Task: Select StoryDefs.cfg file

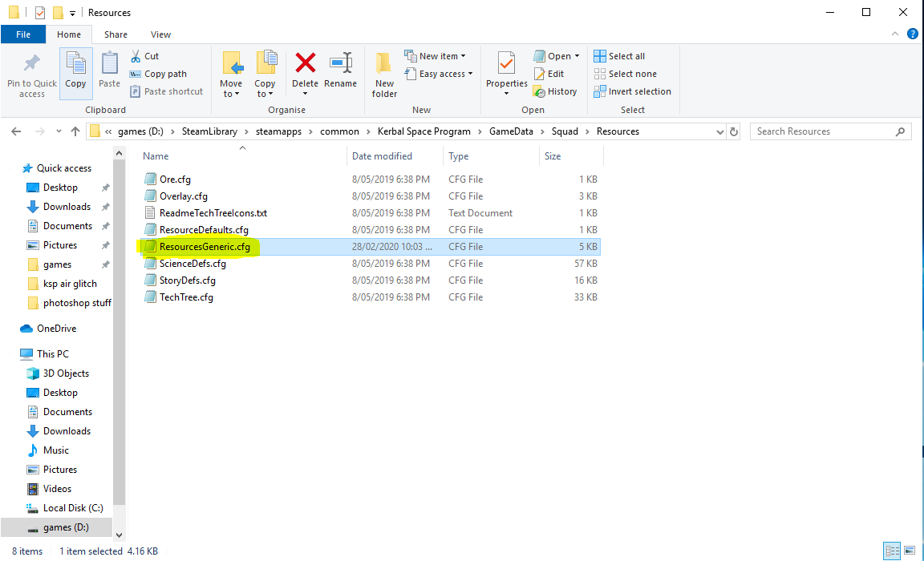Action: click(188, 280)
